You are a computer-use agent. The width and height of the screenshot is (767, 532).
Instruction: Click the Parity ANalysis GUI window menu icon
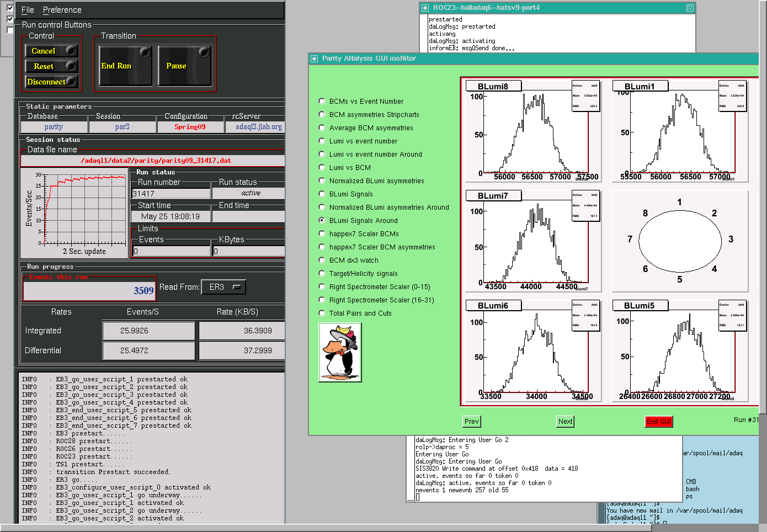(314, 58)
